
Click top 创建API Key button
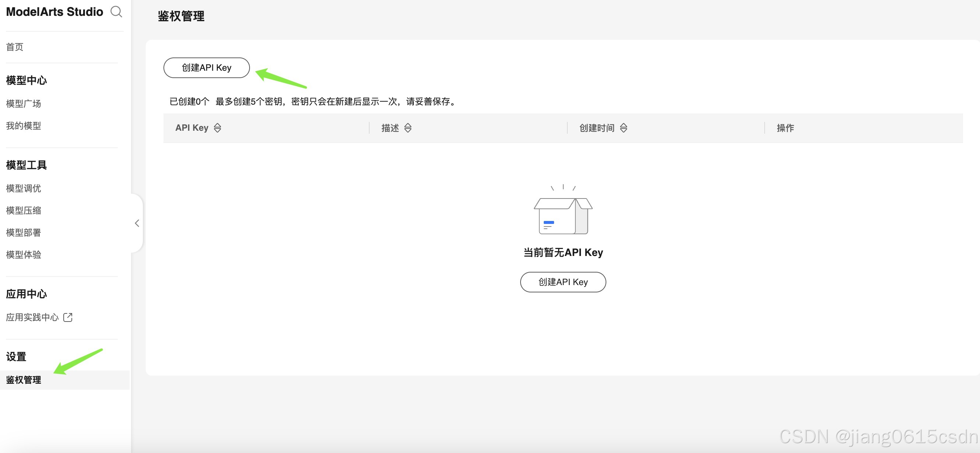click(x=206, y=68)
